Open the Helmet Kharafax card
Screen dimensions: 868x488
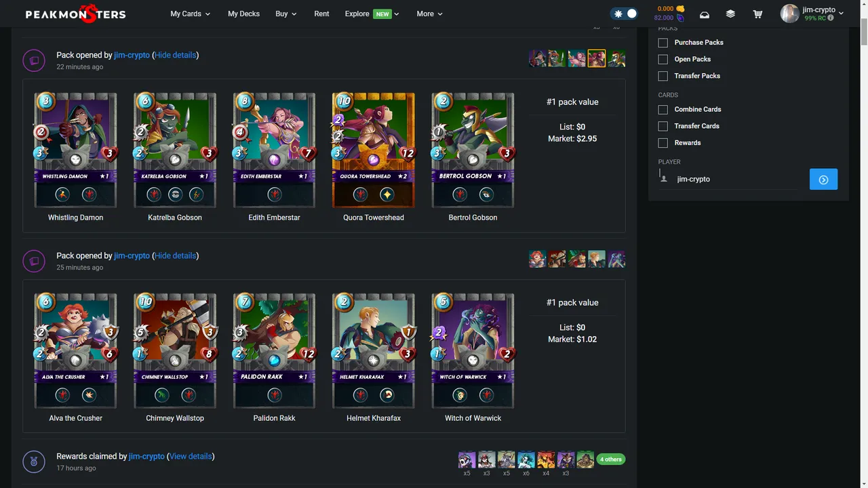click(x=374, y=350)
